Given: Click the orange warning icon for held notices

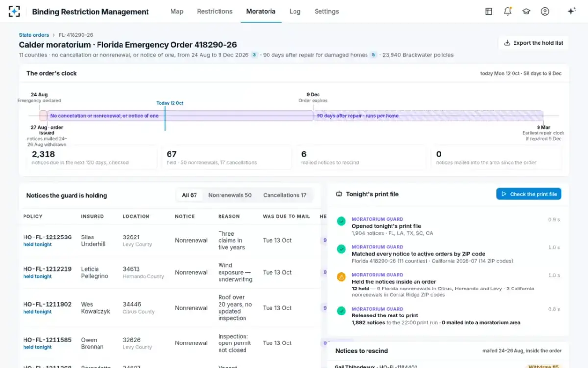Looking at the screenshot, I should [341, 277].
